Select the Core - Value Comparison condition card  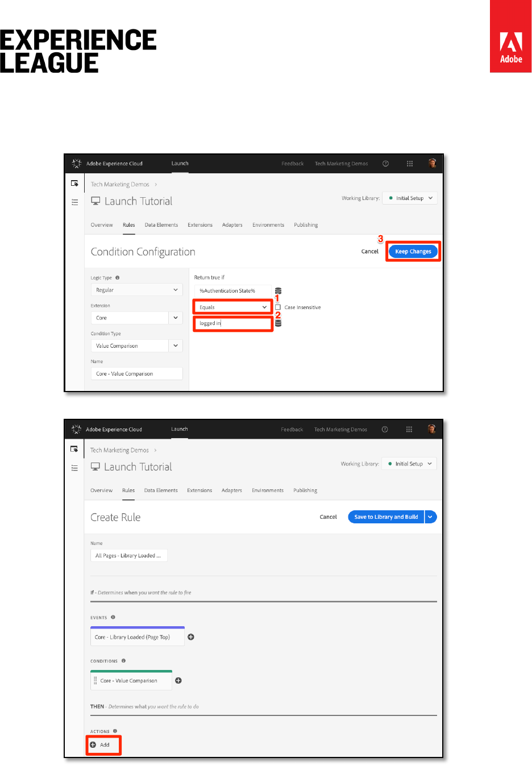pos(132,681)
